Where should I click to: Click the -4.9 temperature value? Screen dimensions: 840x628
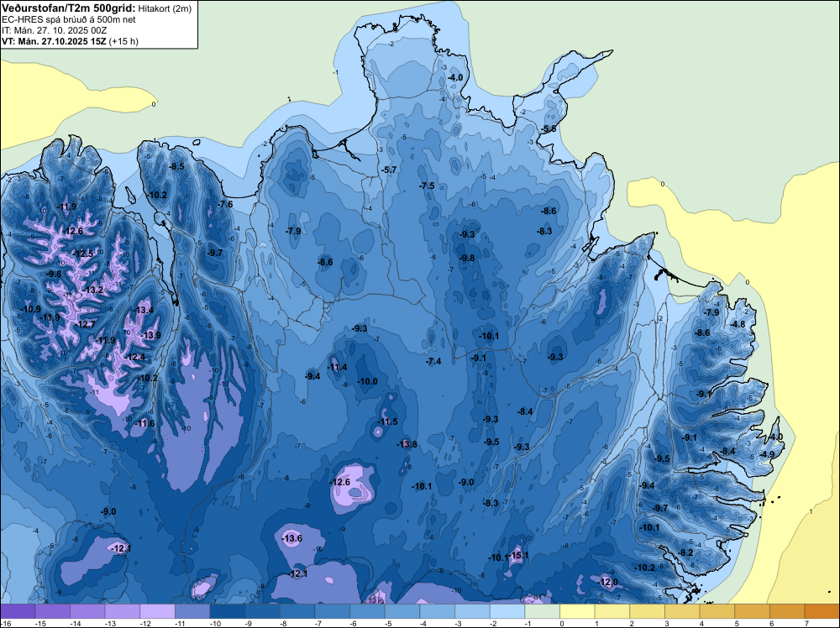(767, 454)
